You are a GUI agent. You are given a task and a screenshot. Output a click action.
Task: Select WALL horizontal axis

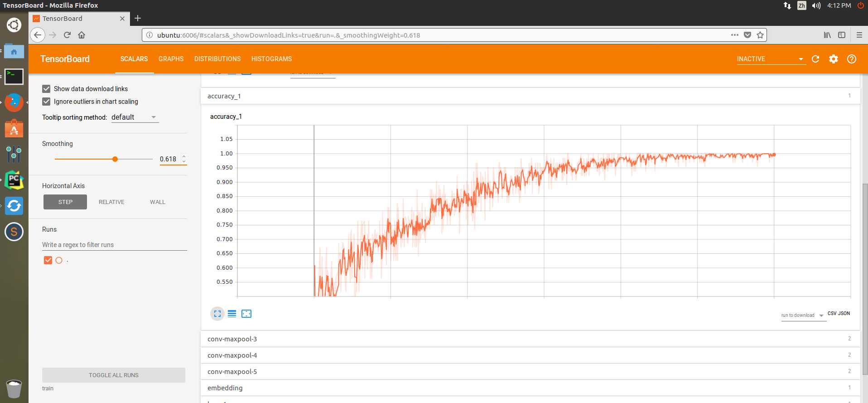point(158,202)
